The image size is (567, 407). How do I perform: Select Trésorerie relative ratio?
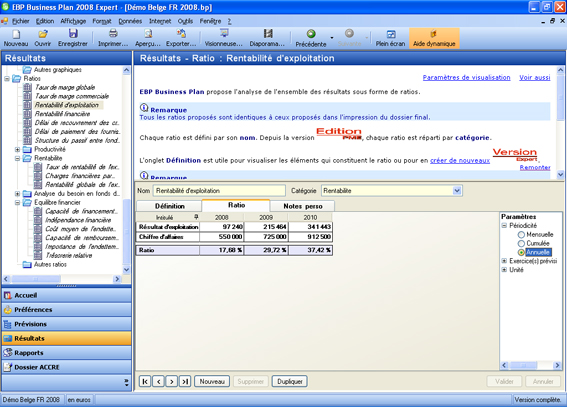coord(69,256)
